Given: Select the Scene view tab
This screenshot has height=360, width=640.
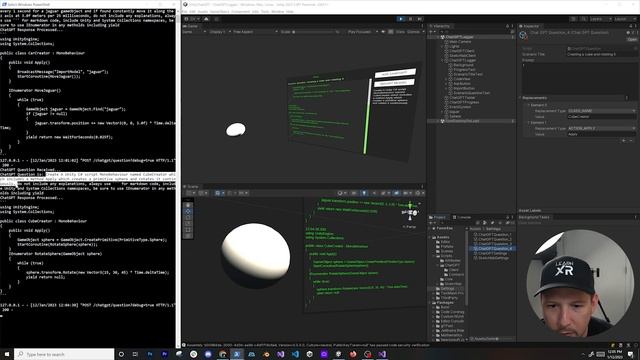Looking at the screenshot, I should pyautogui.click(x=191, y=187).
